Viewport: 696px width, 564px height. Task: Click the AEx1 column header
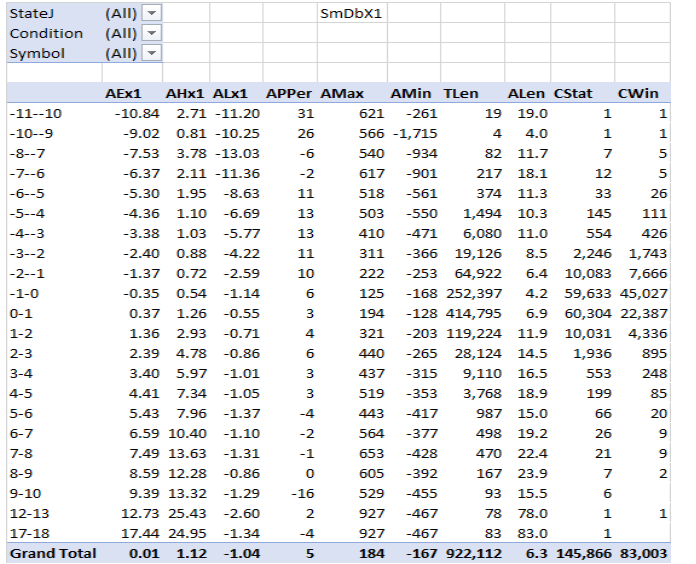click(123, 94)
